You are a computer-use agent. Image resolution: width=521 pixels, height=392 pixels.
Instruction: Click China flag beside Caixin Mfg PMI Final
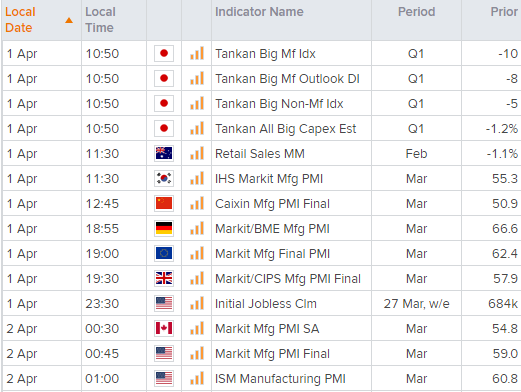tap(164, 203)
